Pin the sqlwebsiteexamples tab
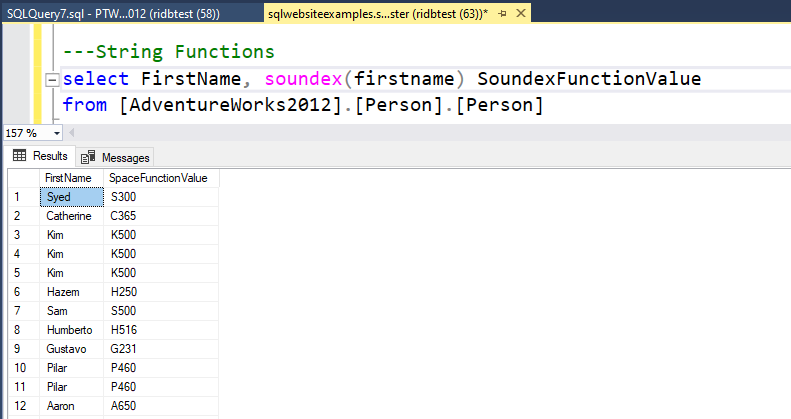This screenshot has width=791, height=419. point(502,14)
